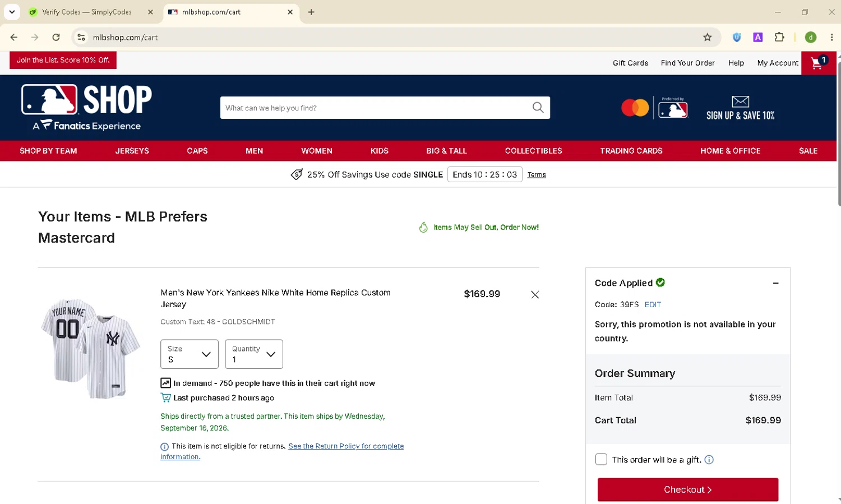Check 'This order will be a gift'
Screen dimensions: 841x504
tap(601, 460)
